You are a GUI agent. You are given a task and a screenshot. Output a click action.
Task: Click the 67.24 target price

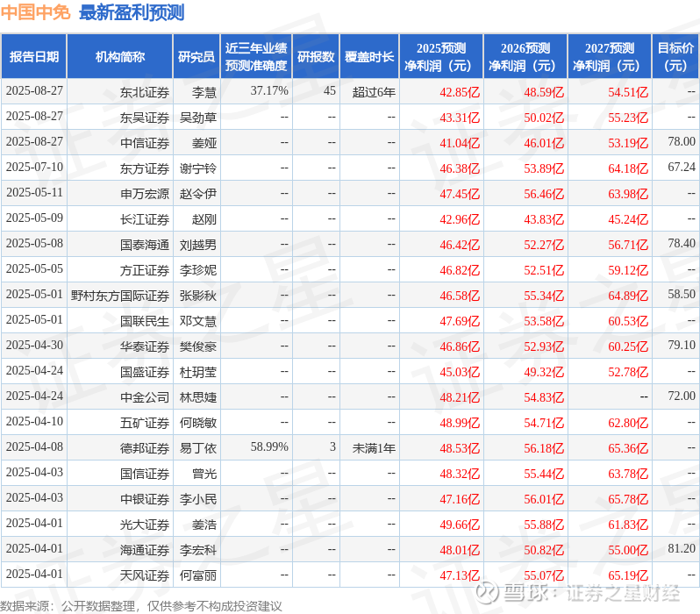point(682,167)
